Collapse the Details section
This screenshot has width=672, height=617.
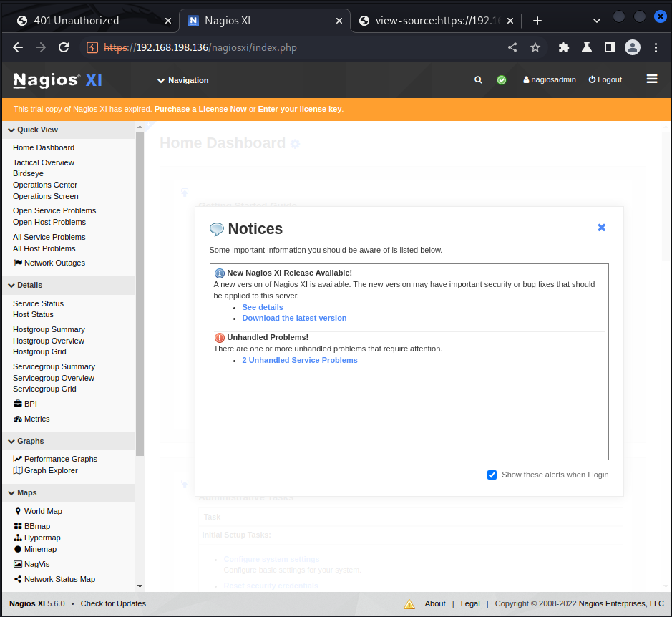click(x=69, y=285)
